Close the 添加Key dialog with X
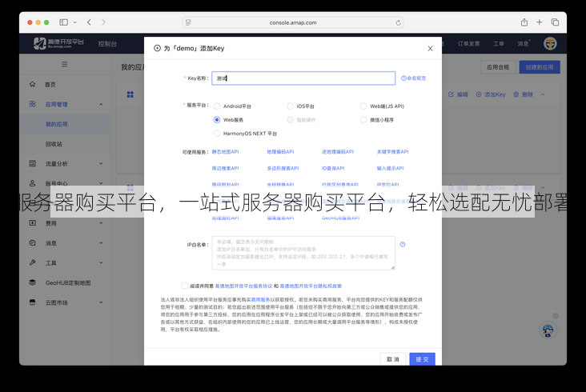Screen dimensions: 586x392 [430, 49]
